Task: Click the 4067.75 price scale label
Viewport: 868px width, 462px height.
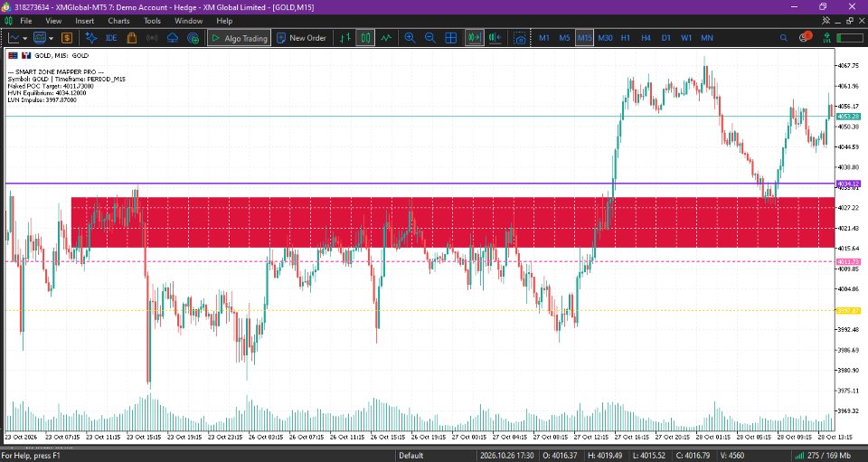Action: coord(848,65)
